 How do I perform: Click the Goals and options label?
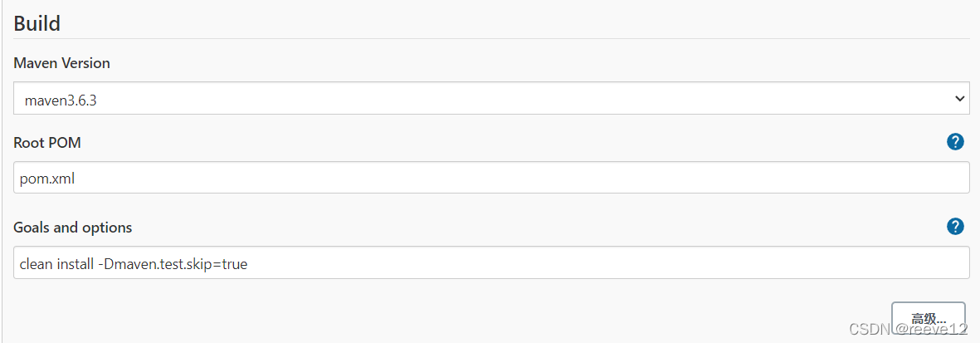click(73, 228)
